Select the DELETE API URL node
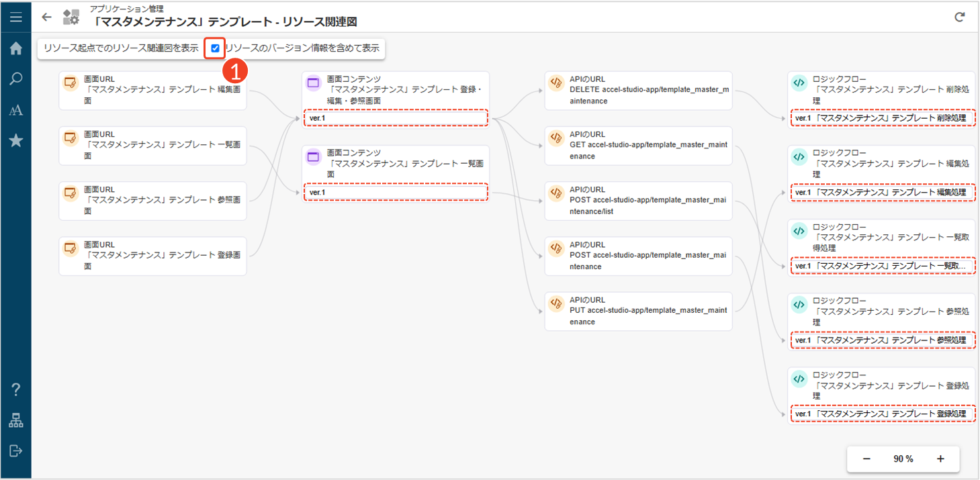 [638, 90]
